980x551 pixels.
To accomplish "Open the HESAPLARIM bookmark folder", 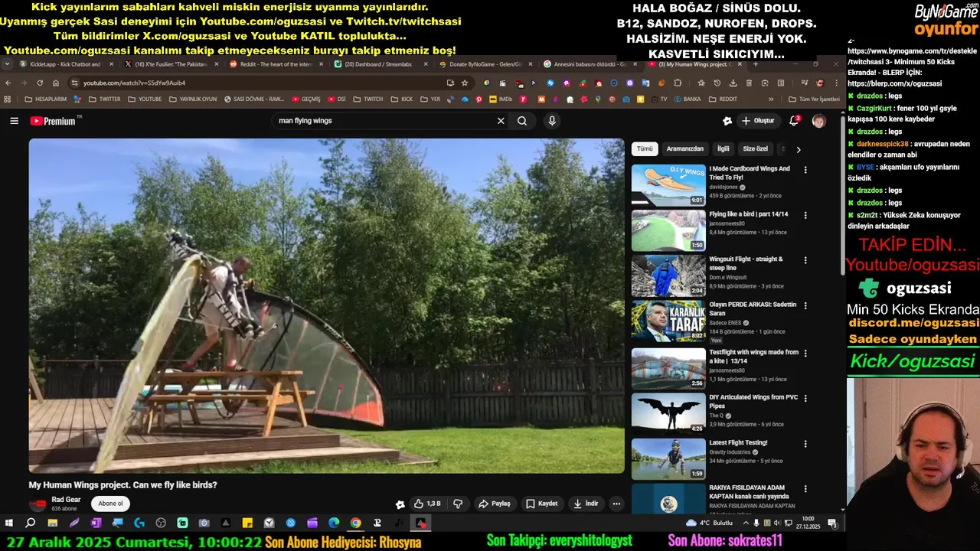I will click(x=46, y=99).
